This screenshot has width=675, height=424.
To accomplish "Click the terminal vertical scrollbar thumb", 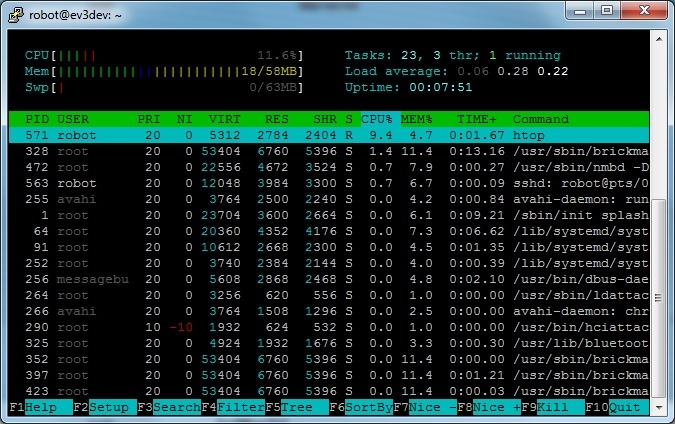I will (659, 298).
